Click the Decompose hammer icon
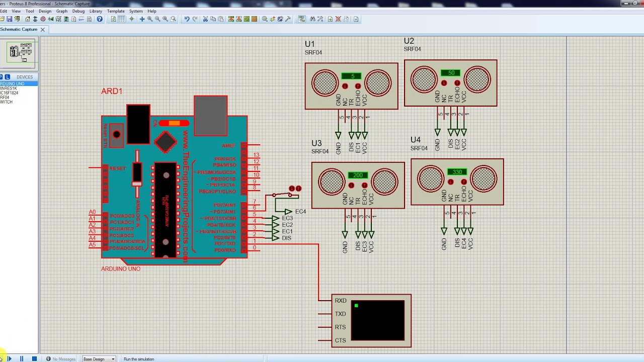 point(288,19)
